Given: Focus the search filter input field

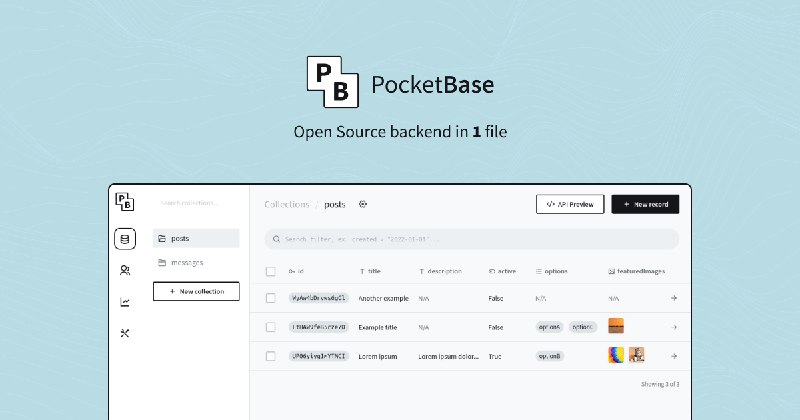Looking at the screenshot, I should point(472,239).
